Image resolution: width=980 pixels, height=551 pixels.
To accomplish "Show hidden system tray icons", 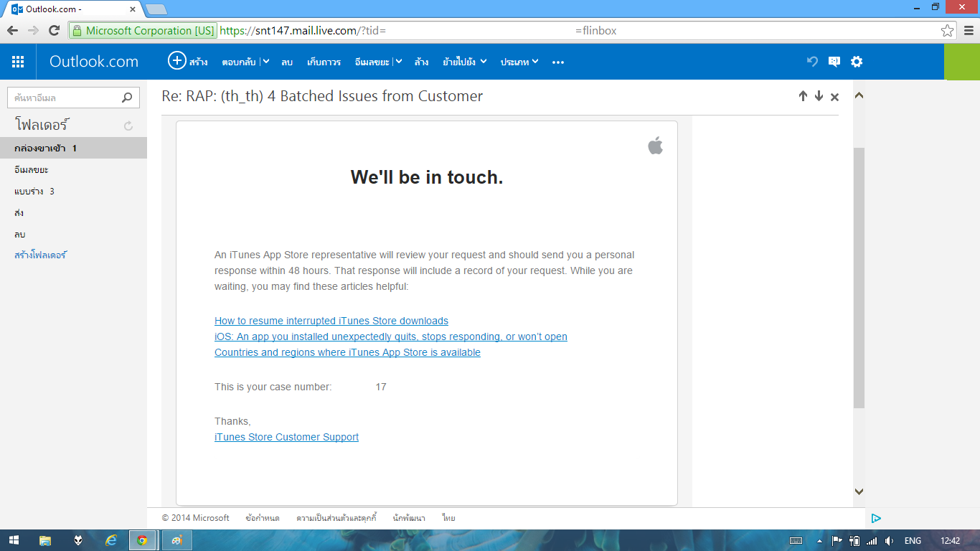I will (x=819, y=541).
